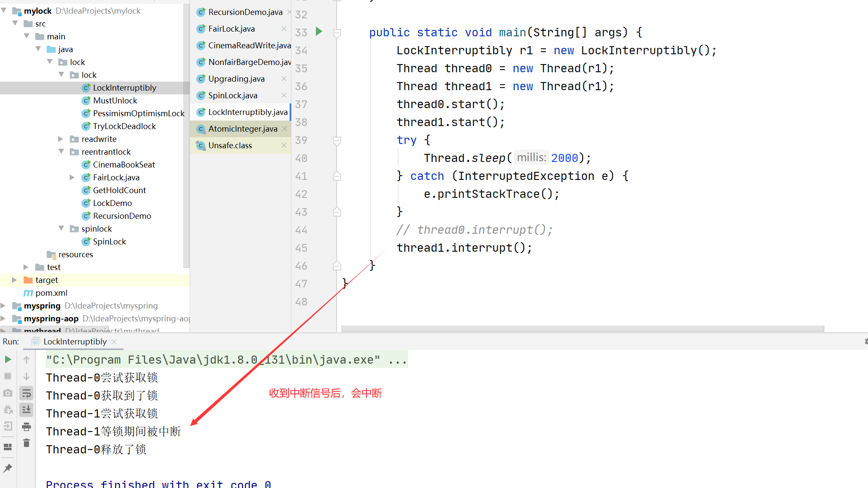The image size is (868, 488).
Task: Click the Dump Threads camera icon
Action: [8, 393]
